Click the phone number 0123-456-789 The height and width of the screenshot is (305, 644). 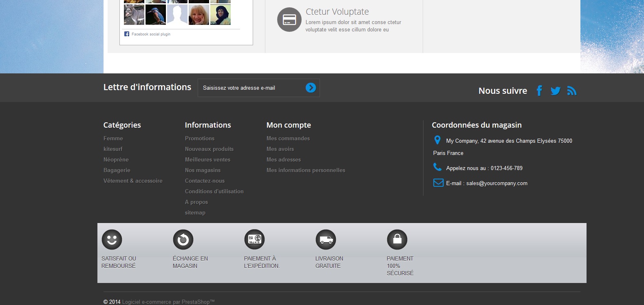(x=507, y=168)
